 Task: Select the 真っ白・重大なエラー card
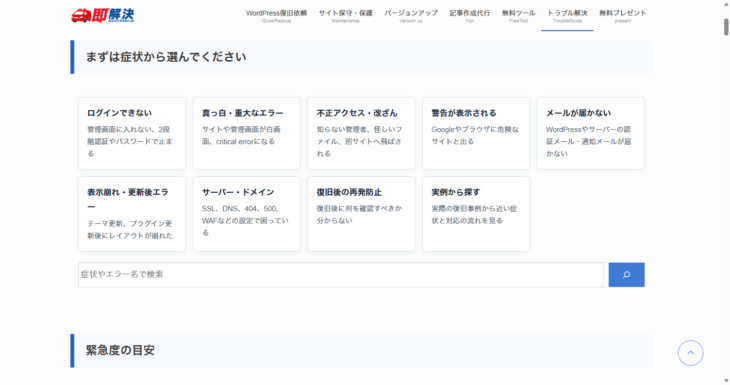pos(246,133)
